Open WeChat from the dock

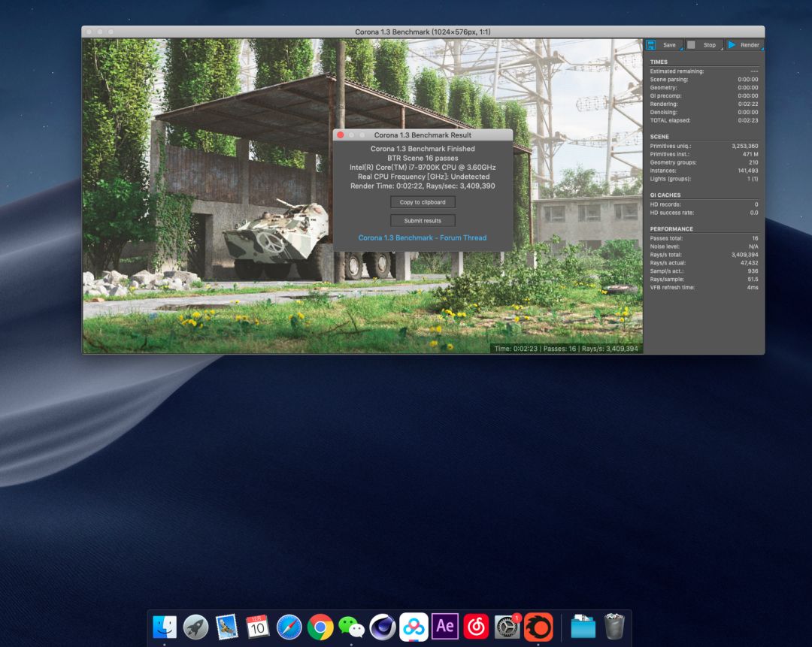click(x=351, y=626)
